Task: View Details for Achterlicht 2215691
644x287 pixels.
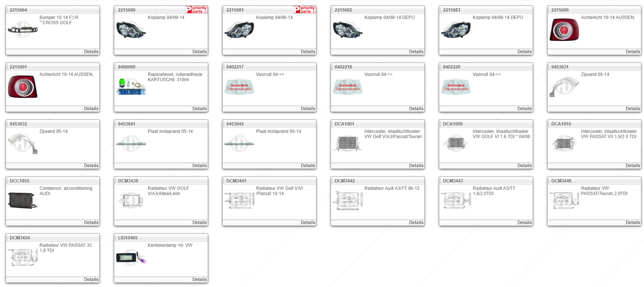Action: (x=91, y=109)
